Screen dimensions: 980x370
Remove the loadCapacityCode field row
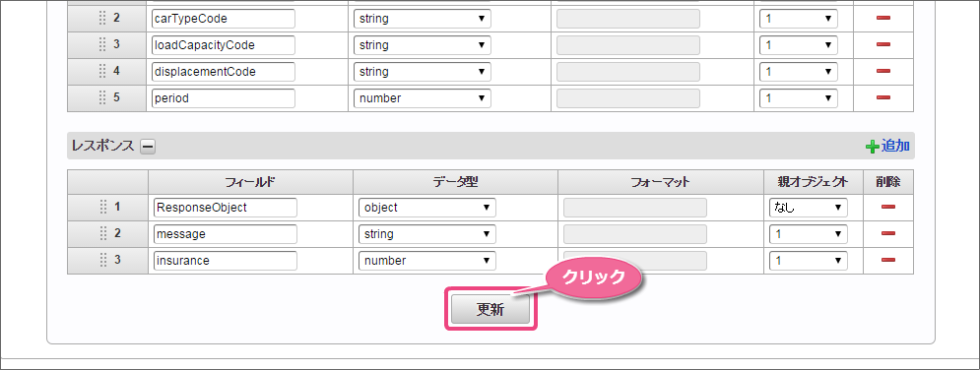(x=883, y=44)
